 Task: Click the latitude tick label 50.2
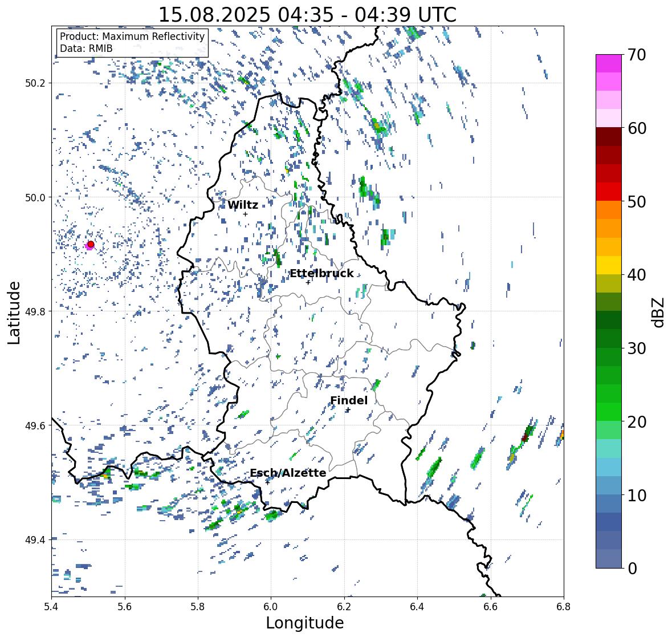click(x=35, y=83)
